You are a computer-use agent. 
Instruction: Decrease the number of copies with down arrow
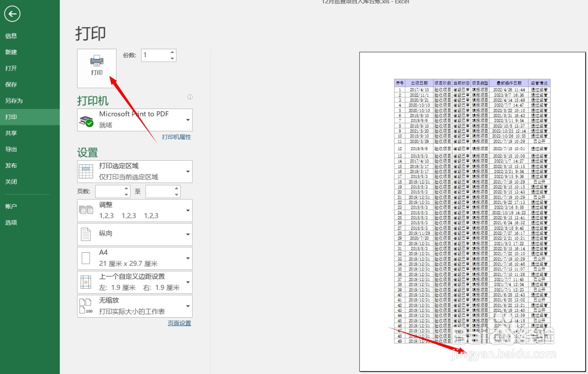coord(172,58)
